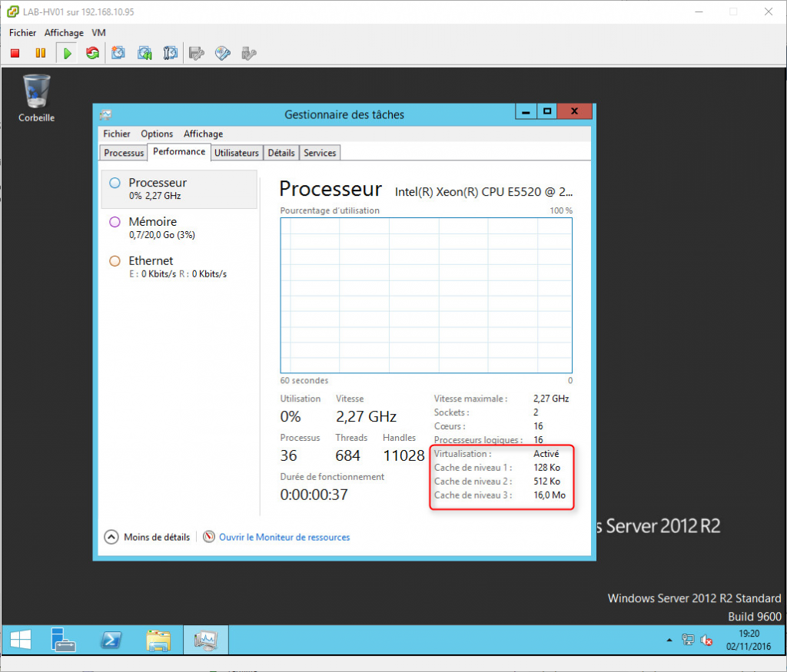Click the network tray icon

coord(688,640)
